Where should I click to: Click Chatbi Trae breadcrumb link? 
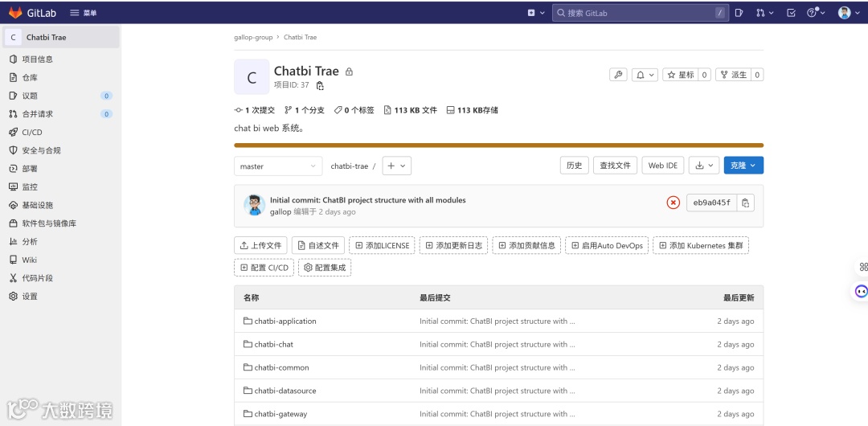click(x=300, y=37)
